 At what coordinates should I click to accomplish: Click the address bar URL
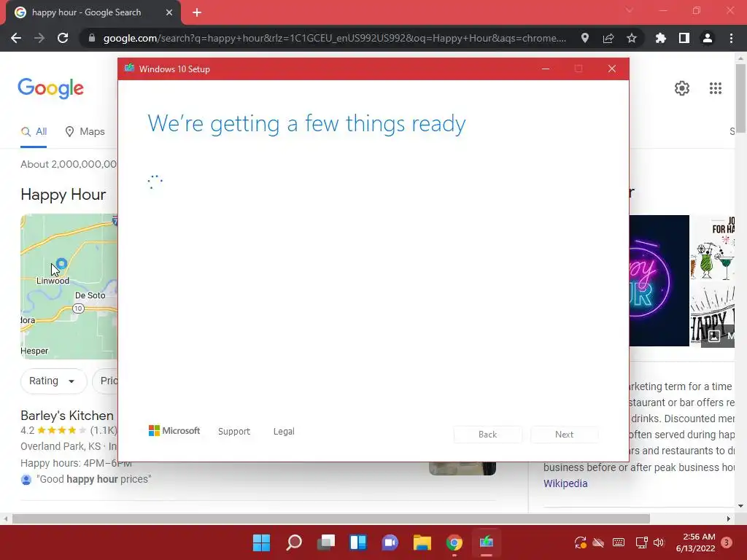[334, 38]
